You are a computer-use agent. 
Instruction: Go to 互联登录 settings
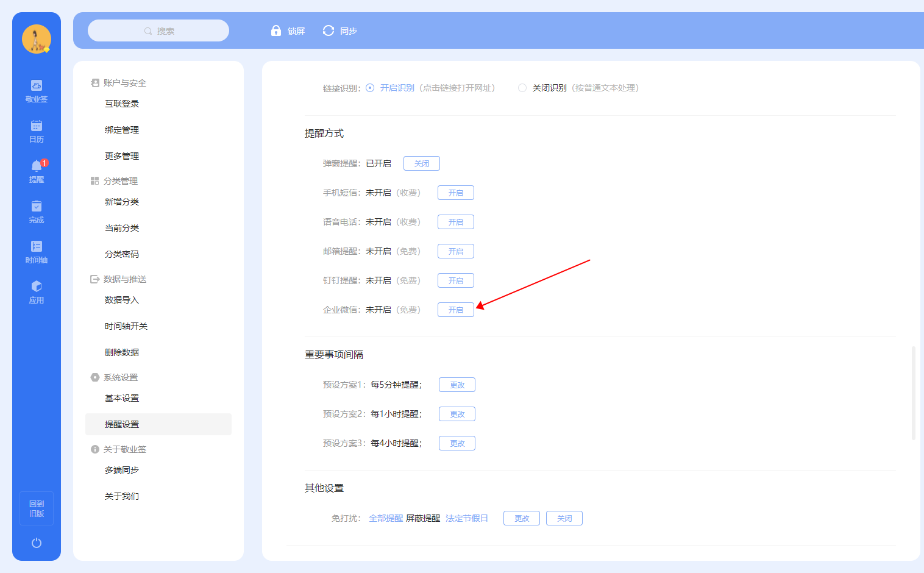click(x=122, y=104)
